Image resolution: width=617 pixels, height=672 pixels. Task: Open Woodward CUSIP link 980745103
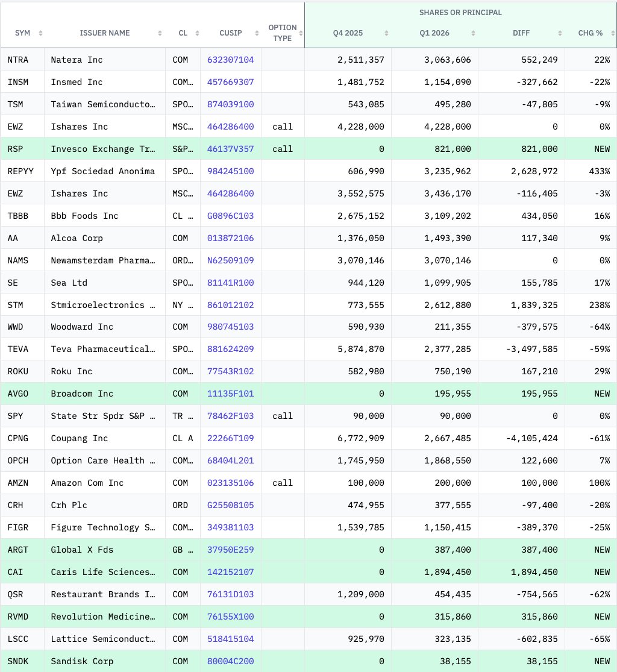pyautogui.click(x=231, y=327)
